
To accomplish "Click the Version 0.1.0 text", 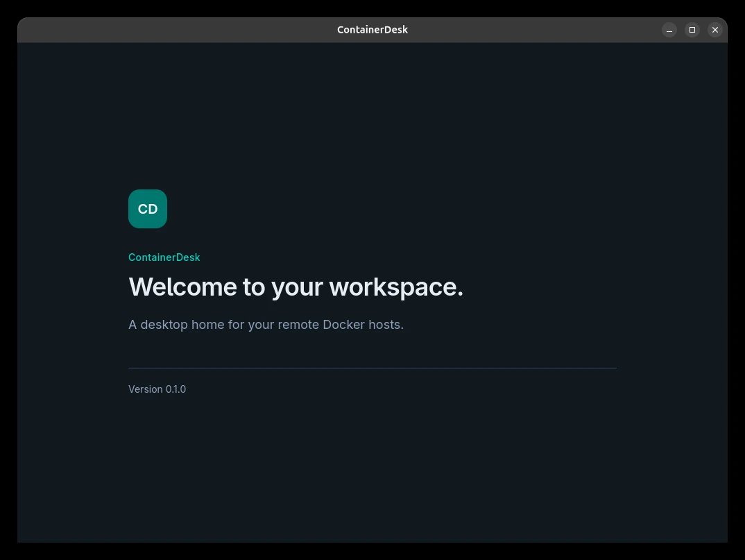I will [157, 389].
